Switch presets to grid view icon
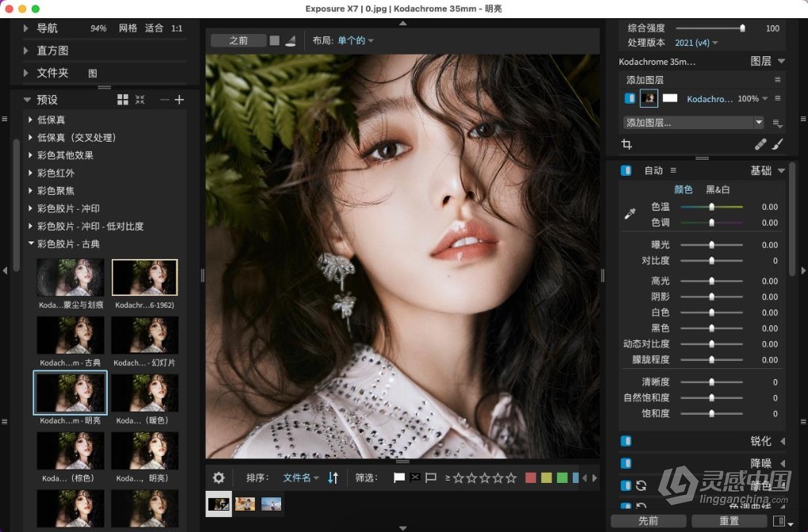808x532 pixels. click(123, 100)
